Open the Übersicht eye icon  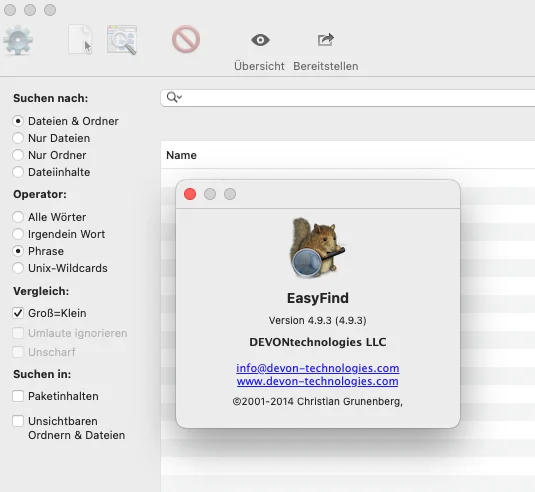[x=260, y=40]
